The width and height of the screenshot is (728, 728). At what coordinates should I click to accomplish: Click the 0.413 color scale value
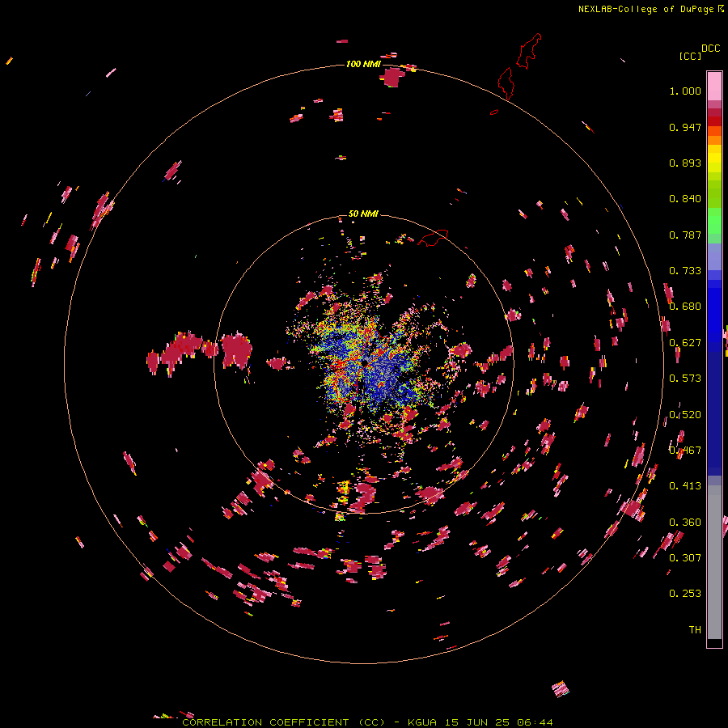click(685, 486)
